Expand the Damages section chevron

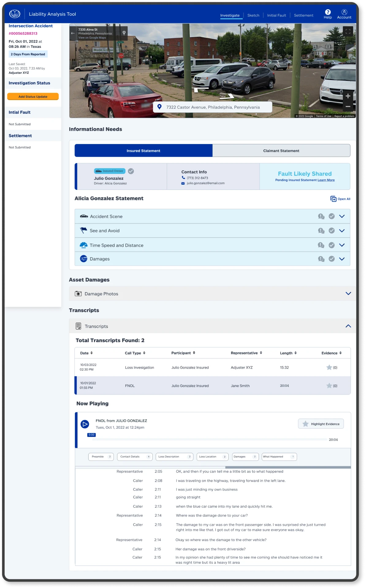point(342,259)
